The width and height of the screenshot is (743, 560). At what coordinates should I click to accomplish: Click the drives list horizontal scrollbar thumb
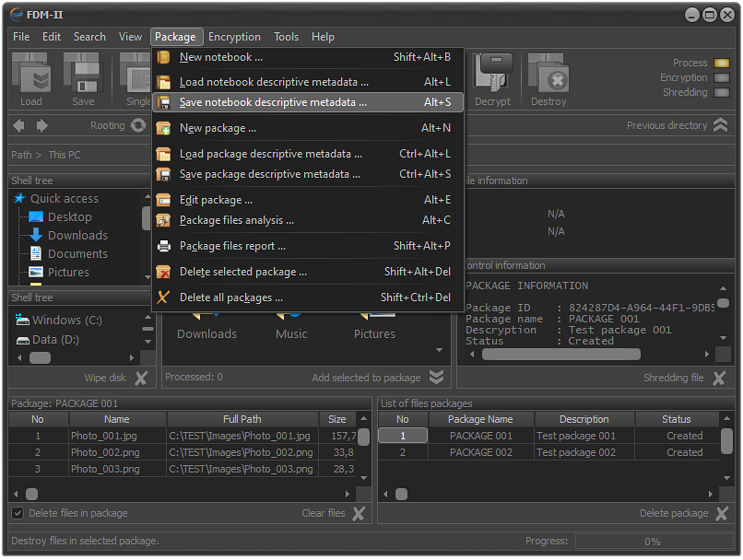[x=40, y=358]
